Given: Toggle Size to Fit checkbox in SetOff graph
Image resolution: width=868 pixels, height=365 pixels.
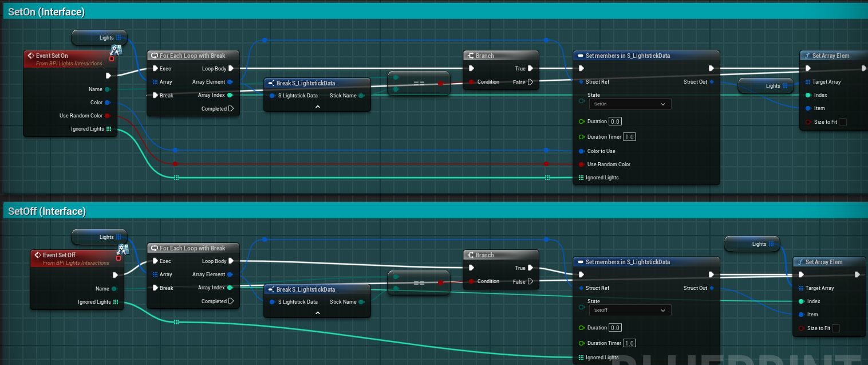Looking at the screenshot, I should point(835,328).
